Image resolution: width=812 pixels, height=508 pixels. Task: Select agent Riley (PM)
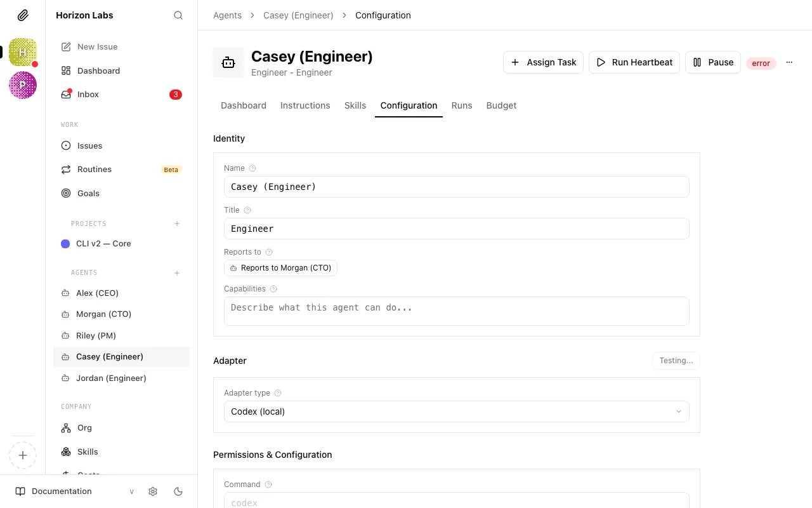tap(122, 335)
